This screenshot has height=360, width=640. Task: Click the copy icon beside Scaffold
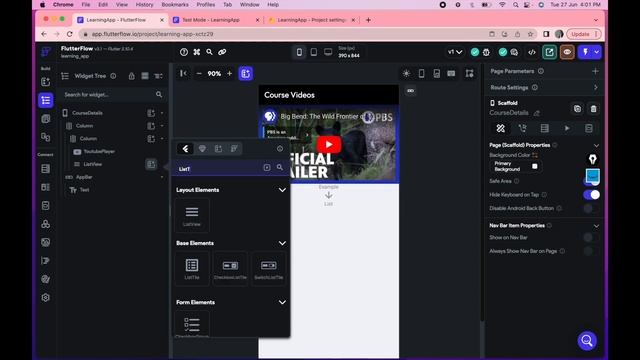pyautogui.click(x=577, y=109)
